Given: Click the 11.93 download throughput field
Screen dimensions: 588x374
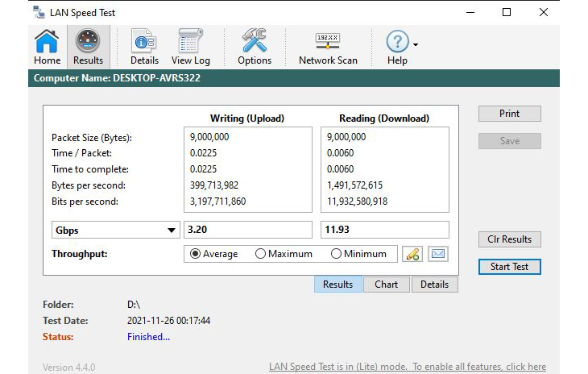Looking at the screenshot, I should (x=385, y=230).
